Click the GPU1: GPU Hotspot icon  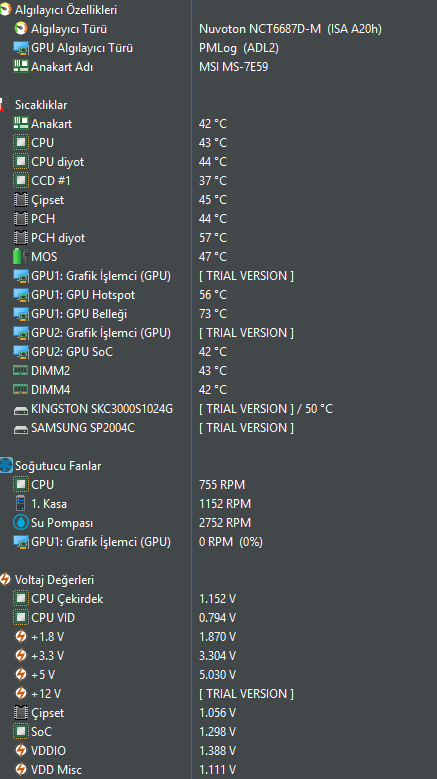click(x=20, y=295)
